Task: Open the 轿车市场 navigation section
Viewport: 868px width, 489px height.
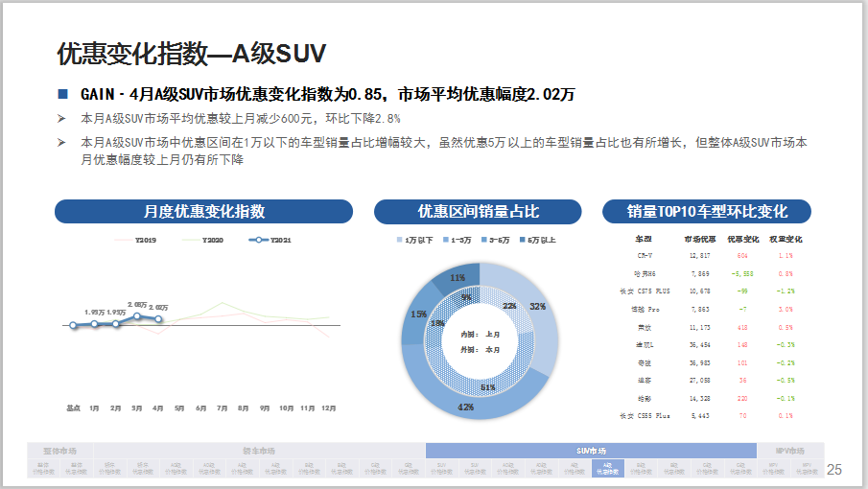Action: click(x=259, y=451)
